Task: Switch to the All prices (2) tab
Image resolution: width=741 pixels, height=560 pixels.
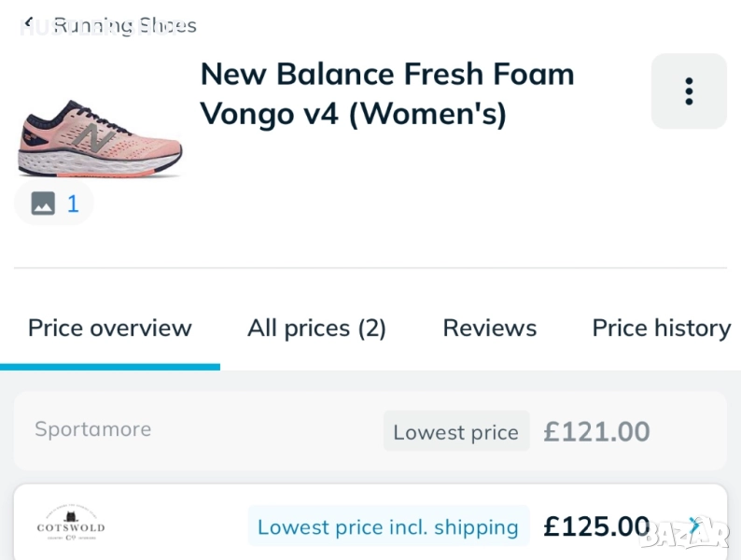Action: [316, 329]
